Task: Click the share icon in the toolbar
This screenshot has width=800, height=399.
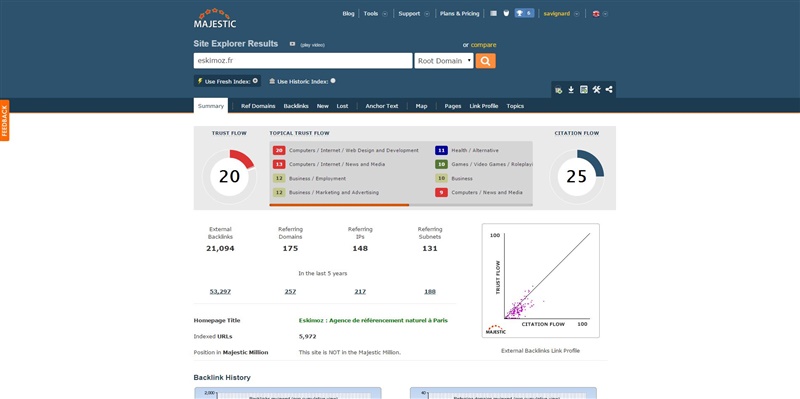Action: pos(609,90)
